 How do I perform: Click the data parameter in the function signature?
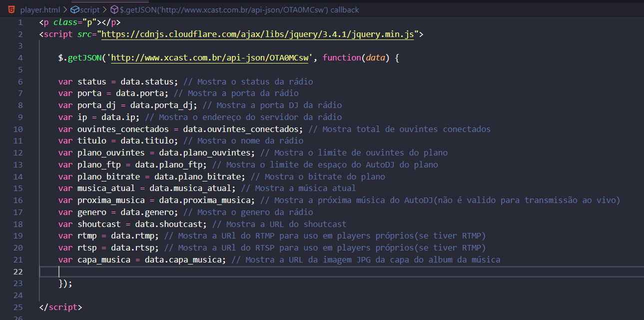click(x=375, y=57)
